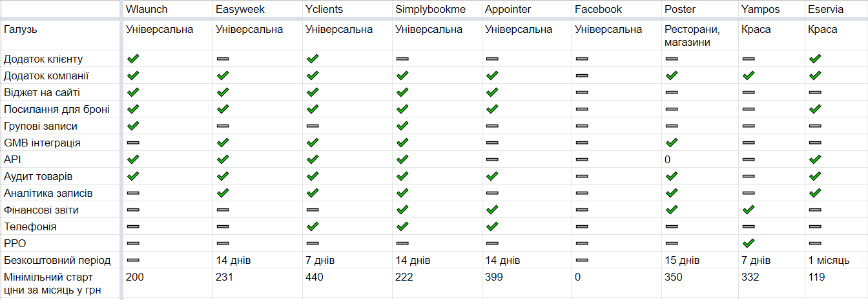This screenshot has height=300, width=868.
Task: Click the Wlaunch Безкоштовний період dash
Action: point(133,260)
